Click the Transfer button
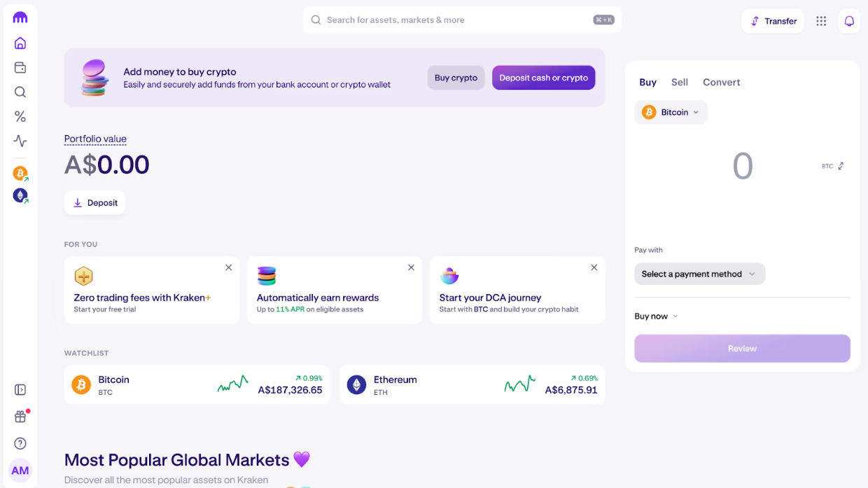Image resolution: width=868 pixels, height=488 pixels. (x=773, y=21)
